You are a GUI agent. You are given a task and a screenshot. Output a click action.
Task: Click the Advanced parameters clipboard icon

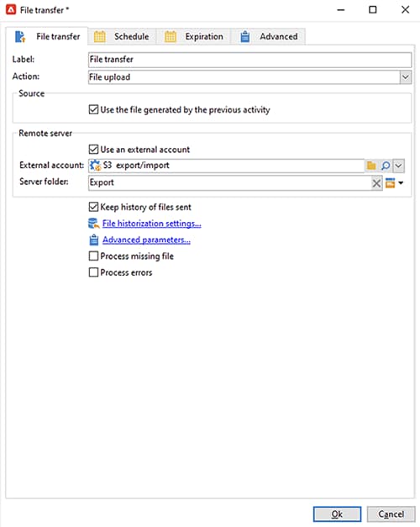[x=94, y=240]
